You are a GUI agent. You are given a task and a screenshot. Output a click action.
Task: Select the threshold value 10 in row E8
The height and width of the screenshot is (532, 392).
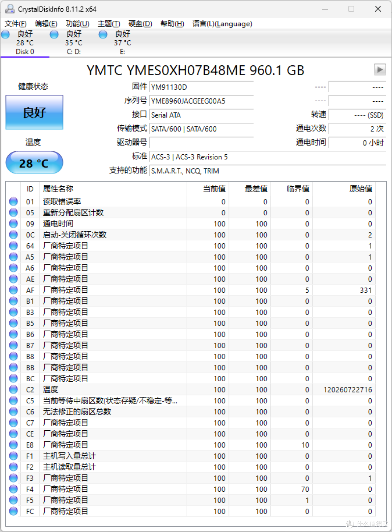pos(305,445)
